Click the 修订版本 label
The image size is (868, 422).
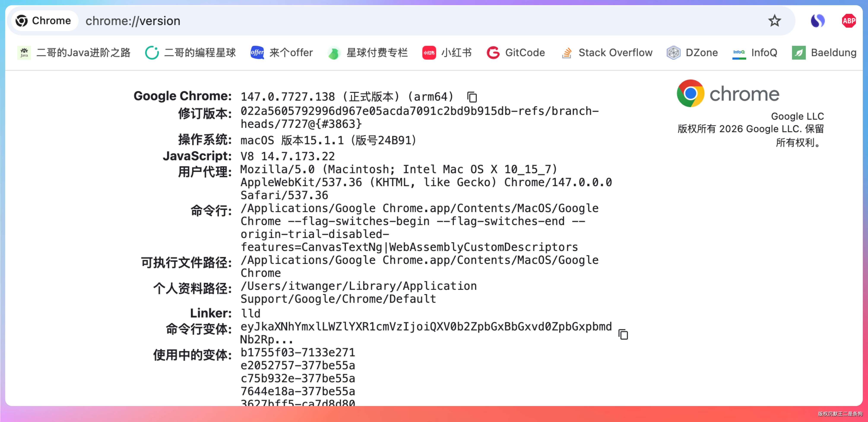[x=205, y=114]
